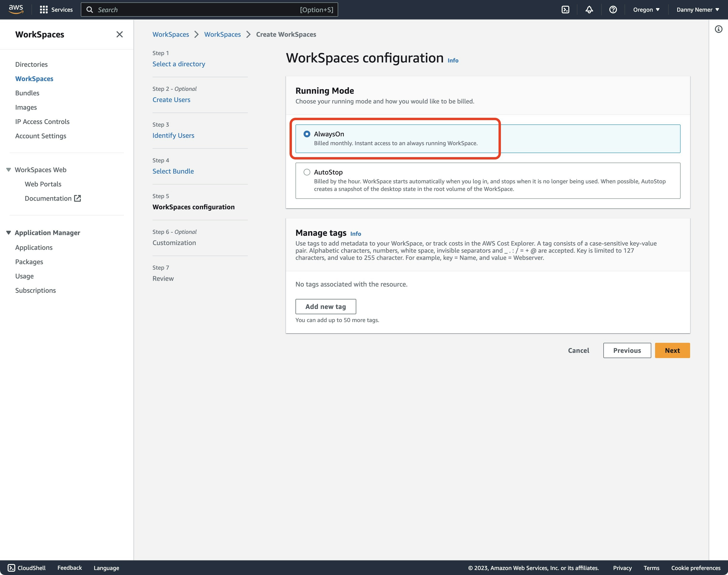Open Account Settings
This screenshot has height=575, width=728.
pos(41,136)
